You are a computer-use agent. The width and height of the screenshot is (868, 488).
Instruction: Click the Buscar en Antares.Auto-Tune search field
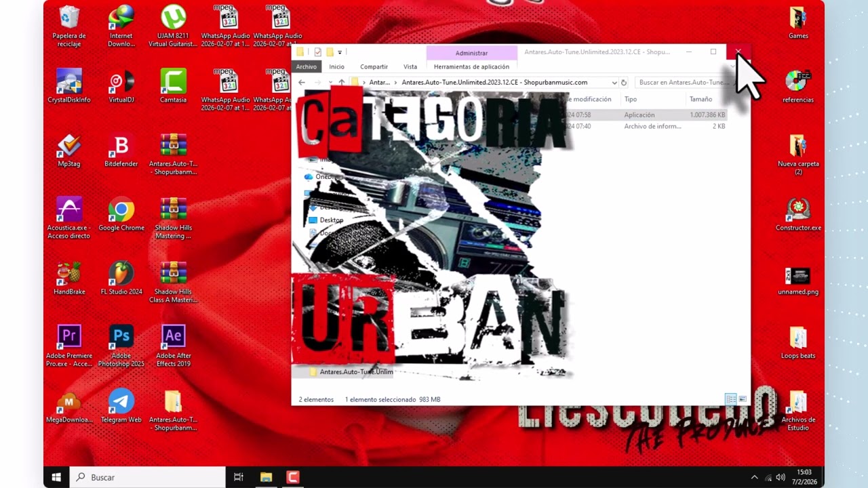[x=685, y=83]
